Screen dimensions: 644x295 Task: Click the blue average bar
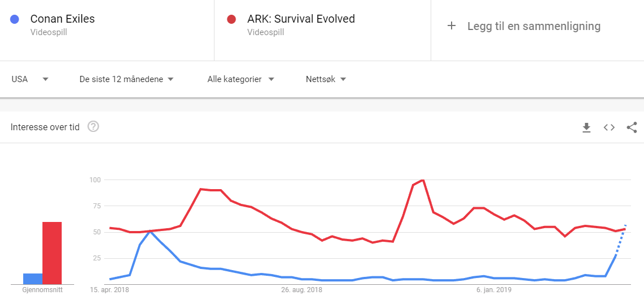[33, 279]
